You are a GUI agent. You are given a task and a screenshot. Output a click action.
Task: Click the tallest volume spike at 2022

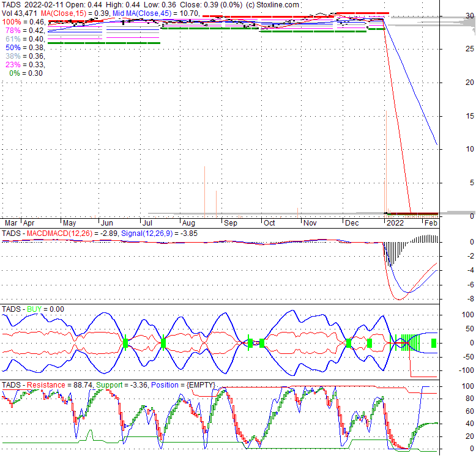(x=387, y=164)
